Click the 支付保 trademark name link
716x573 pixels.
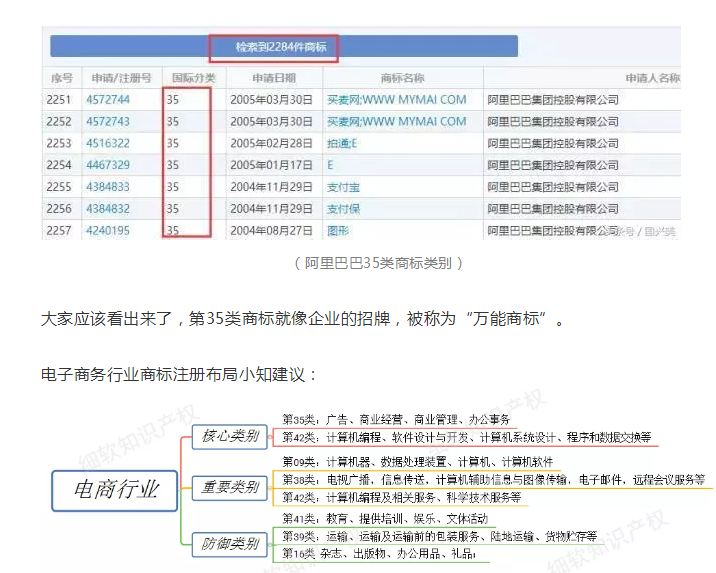(344, 209)
